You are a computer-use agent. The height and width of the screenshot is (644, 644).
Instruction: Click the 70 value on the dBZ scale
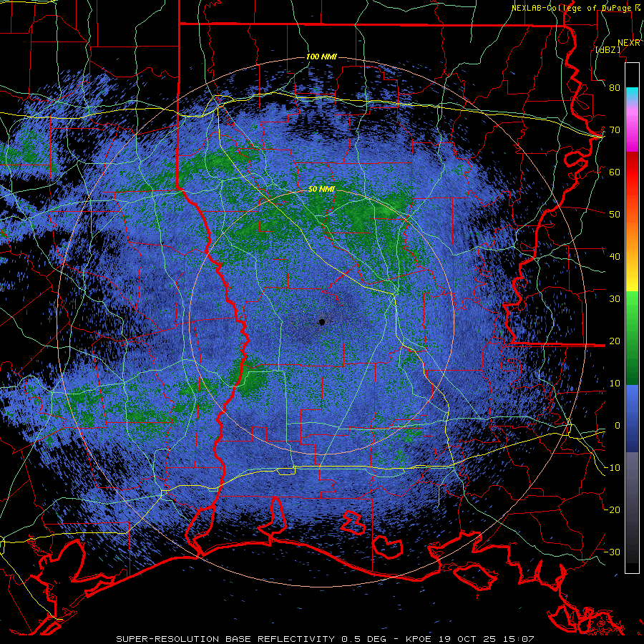click(x=615, y=130)
